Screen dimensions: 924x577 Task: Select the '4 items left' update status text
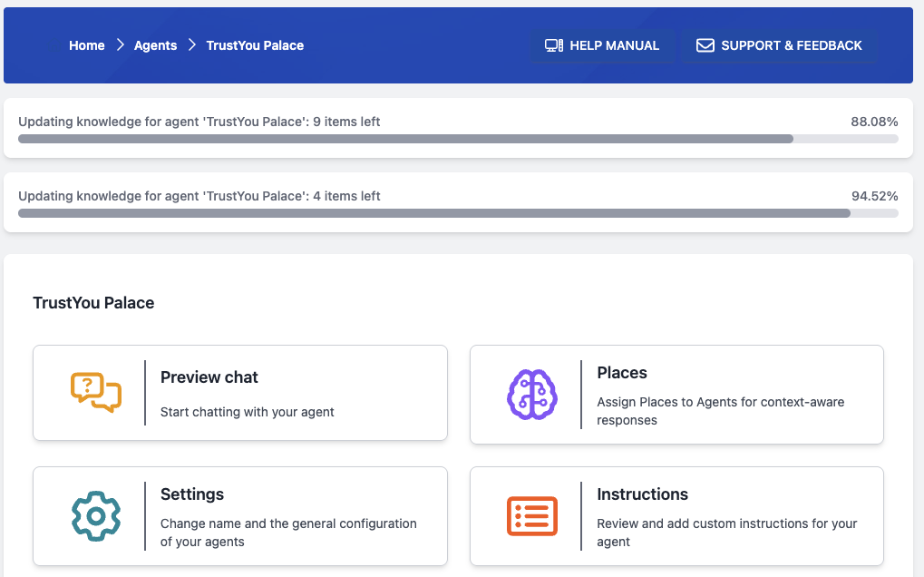tap(199, 196)
